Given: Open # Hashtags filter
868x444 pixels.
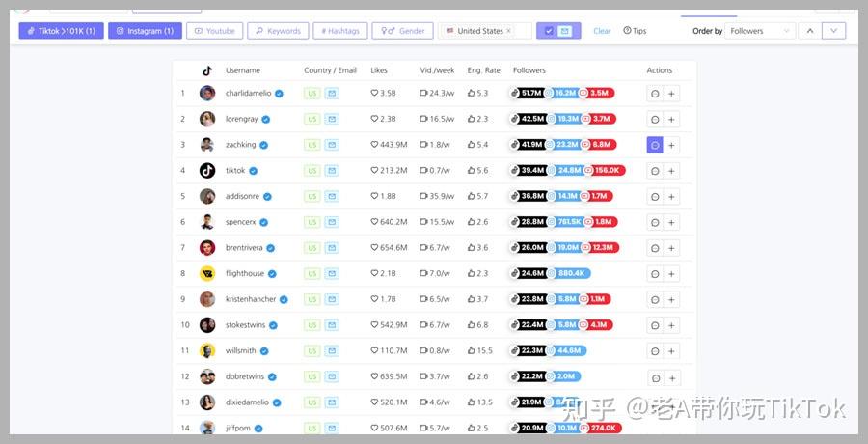Looking at the screenshot, I should click(339, 31).
